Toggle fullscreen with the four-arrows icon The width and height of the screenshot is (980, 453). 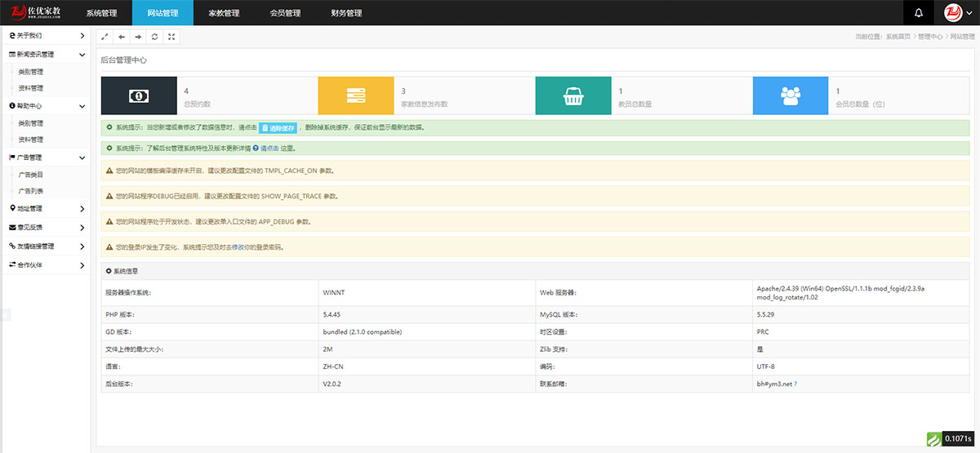(x=171, y=37)
